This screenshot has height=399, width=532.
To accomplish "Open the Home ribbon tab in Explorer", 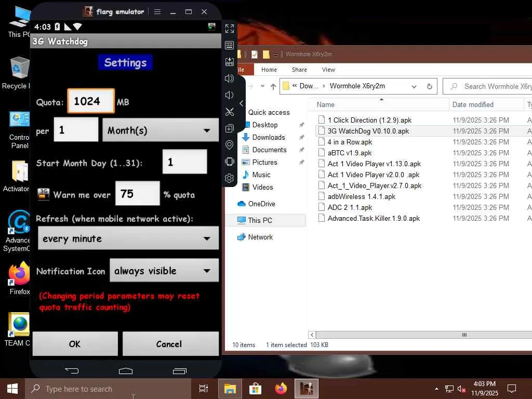I will 269,70.
